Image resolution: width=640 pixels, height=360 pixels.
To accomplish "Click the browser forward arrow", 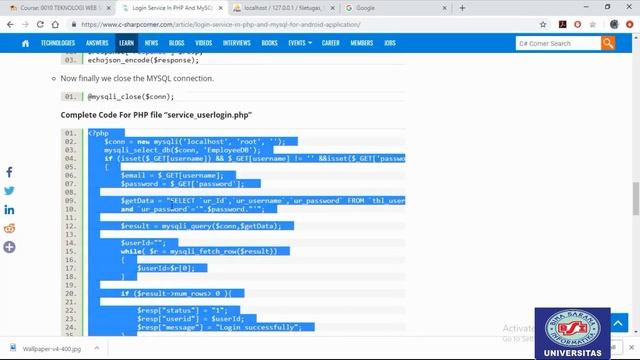I will [x=25, y=24].
